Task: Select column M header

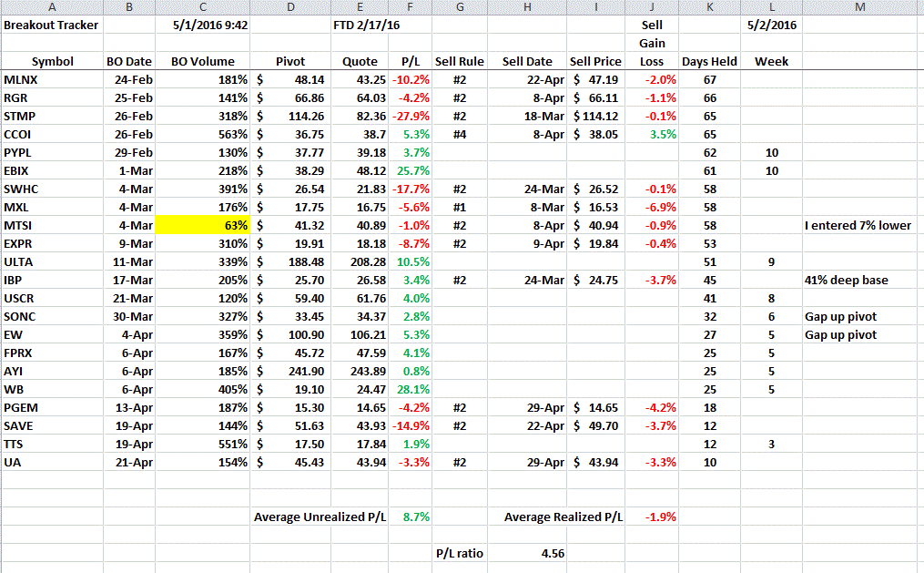Action: coord(860,7)
